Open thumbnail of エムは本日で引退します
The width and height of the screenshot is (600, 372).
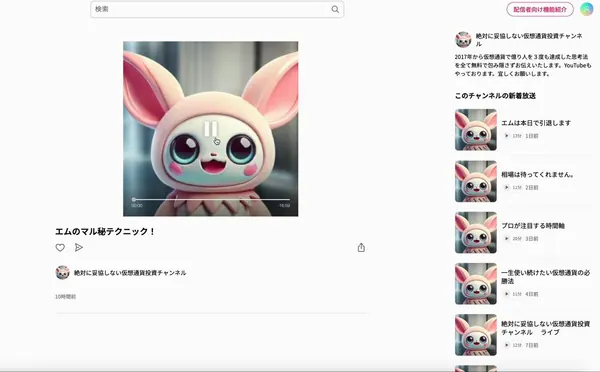coord(476,130)
